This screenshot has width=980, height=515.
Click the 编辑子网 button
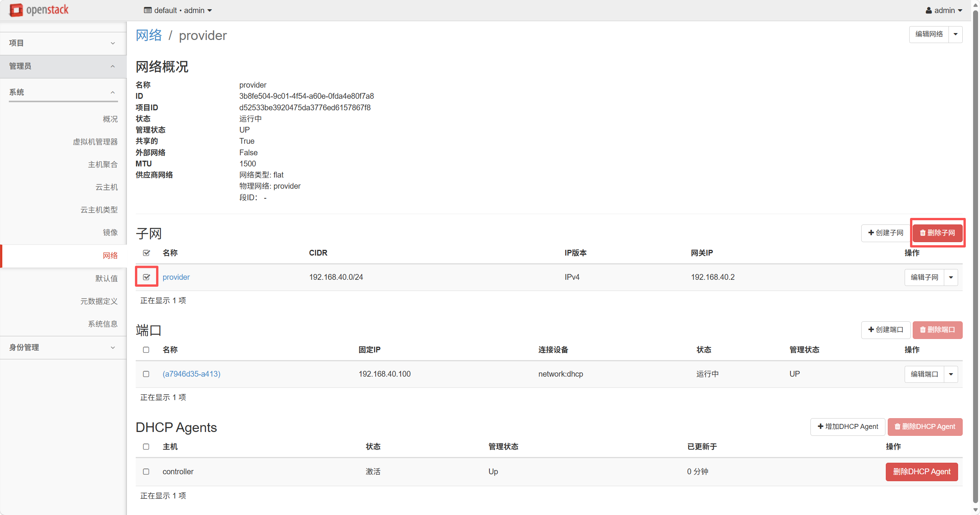(x=924, y=277)
